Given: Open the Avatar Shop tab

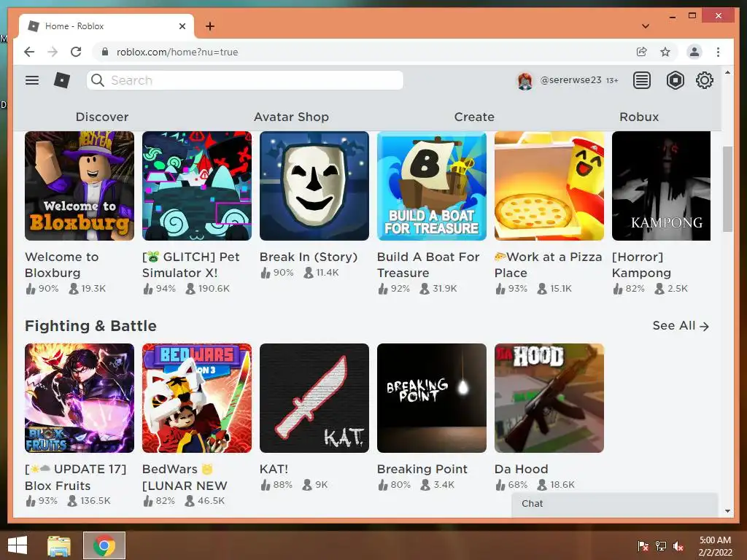Looking at the screenshot, I should (x=291, y=117).
